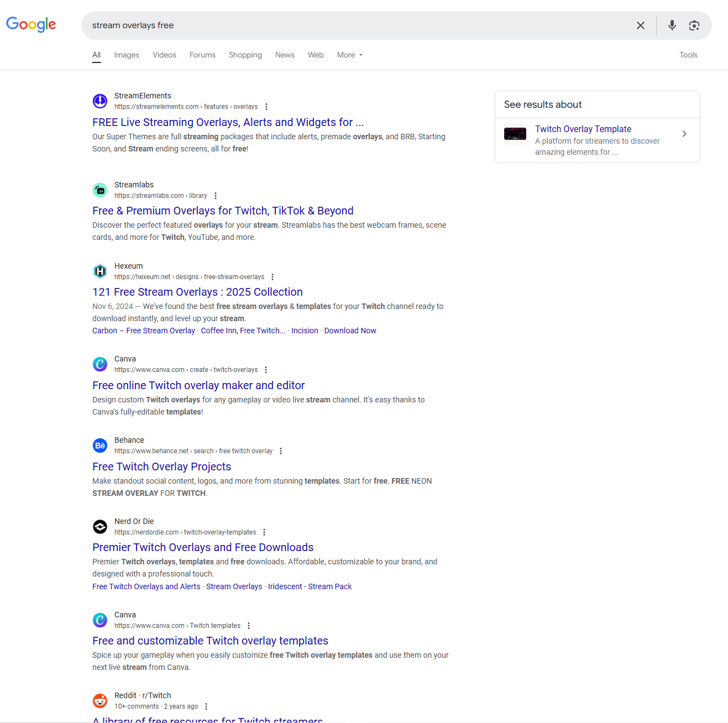Click the hexeum.net free-stream-overlays URL
Screen dimensions: 728x723
pos(190,277)
